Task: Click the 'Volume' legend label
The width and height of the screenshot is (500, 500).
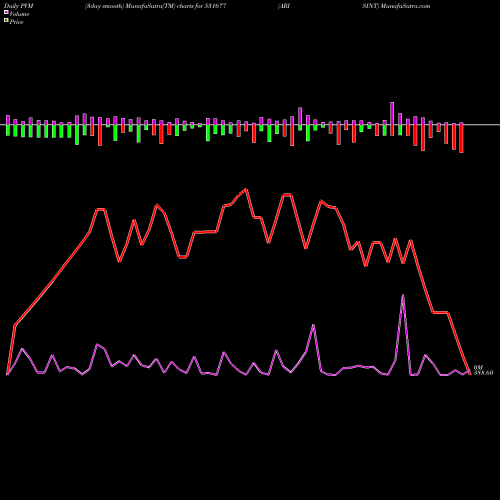Action: pyautogui.click(x=19, y=14)
